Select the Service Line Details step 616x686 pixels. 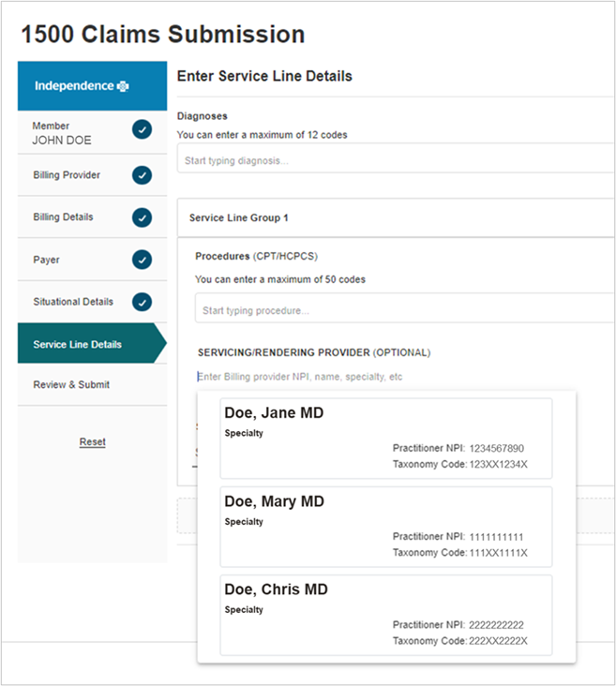77,344
